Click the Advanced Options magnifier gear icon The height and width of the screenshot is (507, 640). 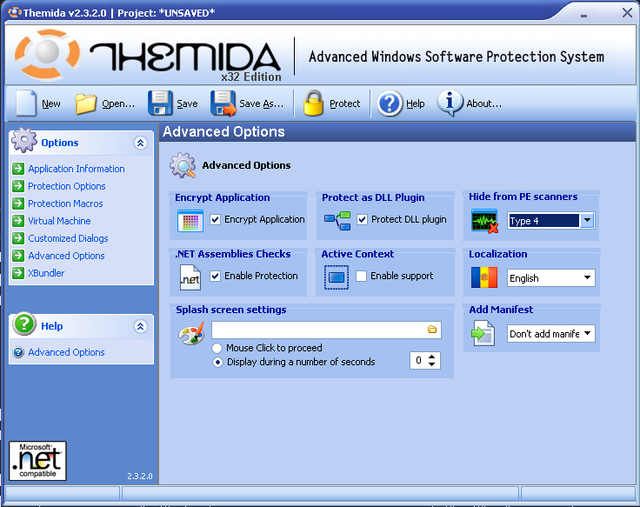pos(183,165)
